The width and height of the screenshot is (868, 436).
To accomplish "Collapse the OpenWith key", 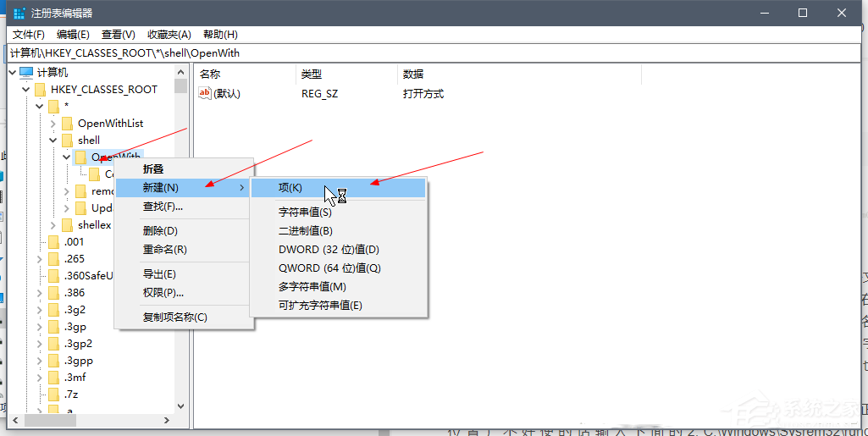I will 67,157.
